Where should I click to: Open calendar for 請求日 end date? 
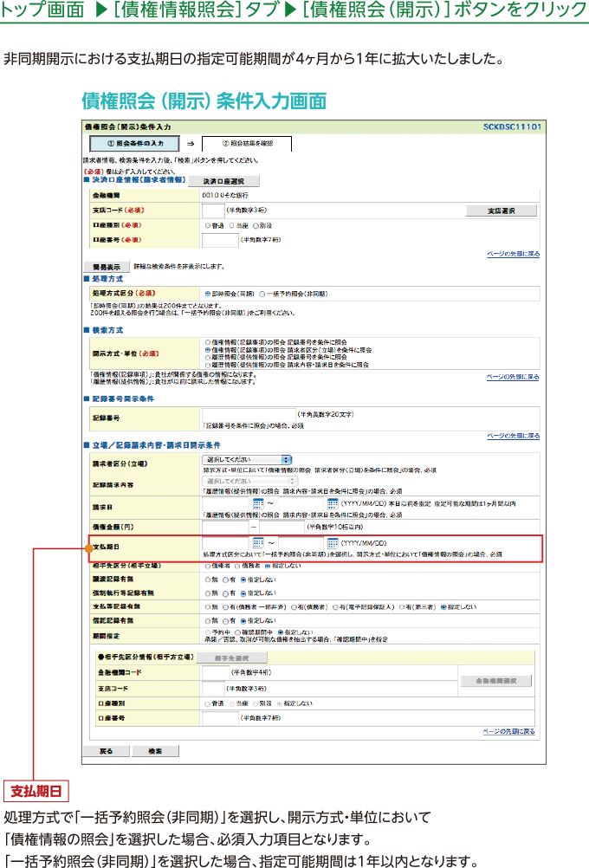(x=333, y=504)
